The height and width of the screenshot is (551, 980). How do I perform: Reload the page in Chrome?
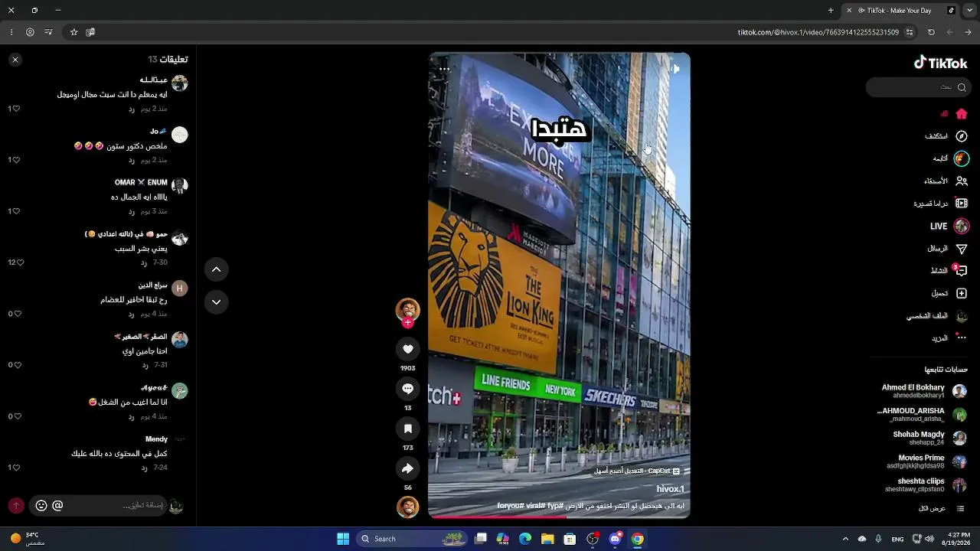[931, 32]
